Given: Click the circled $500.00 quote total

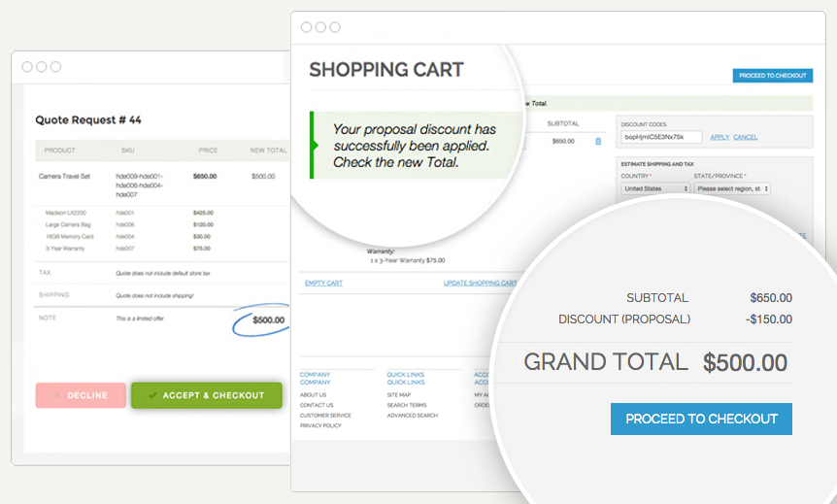Looking at the screenshot, I should tap(268, 320).
